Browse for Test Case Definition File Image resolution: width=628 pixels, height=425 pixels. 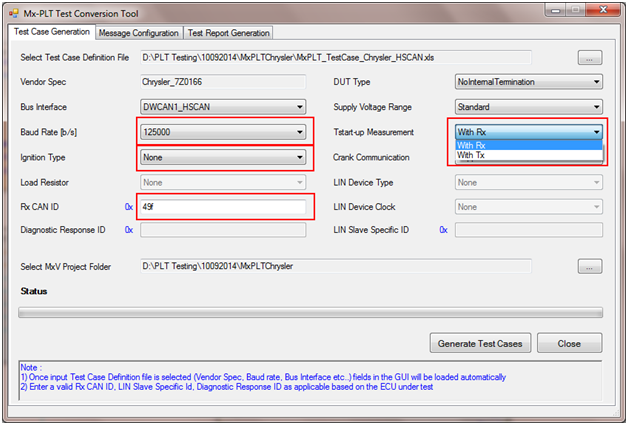590,58
